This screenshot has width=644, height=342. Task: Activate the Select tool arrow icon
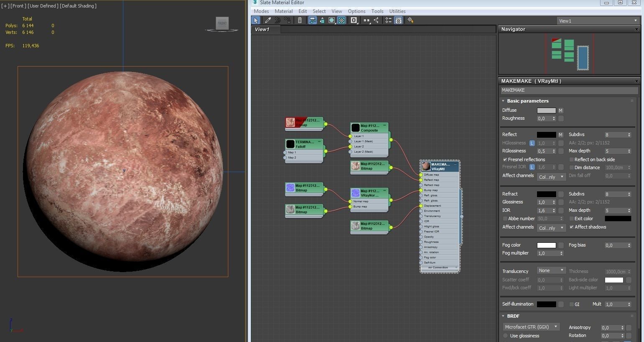256,20
